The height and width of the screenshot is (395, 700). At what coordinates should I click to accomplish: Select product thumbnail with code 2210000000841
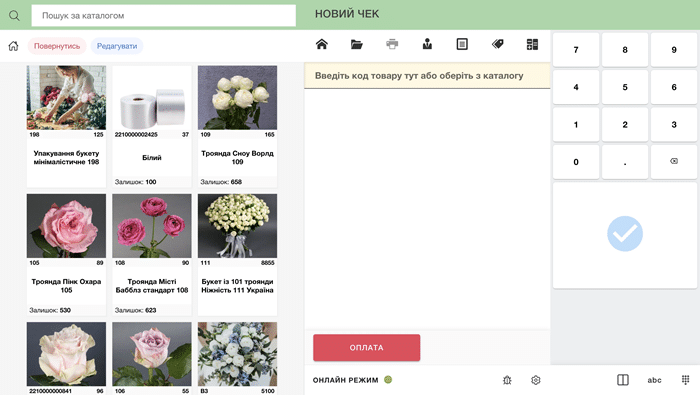coord(66,354)
